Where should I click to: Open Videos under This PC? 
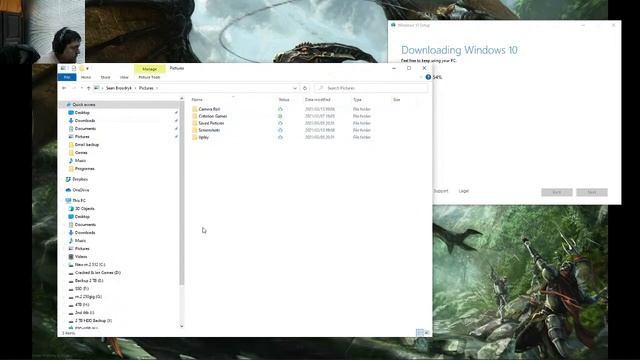(81, 257)
